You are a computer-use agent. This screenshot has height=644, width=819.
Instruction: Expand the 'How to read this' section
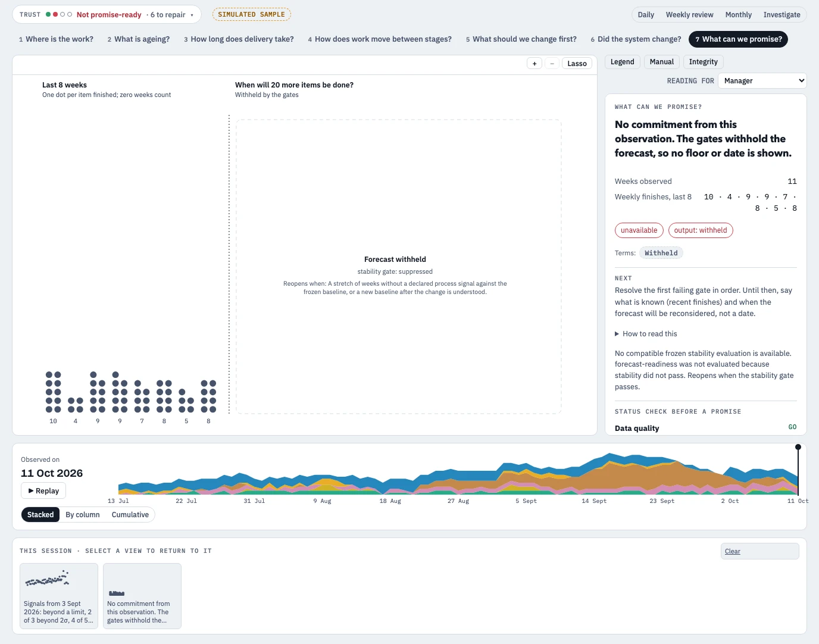(646, 334)
